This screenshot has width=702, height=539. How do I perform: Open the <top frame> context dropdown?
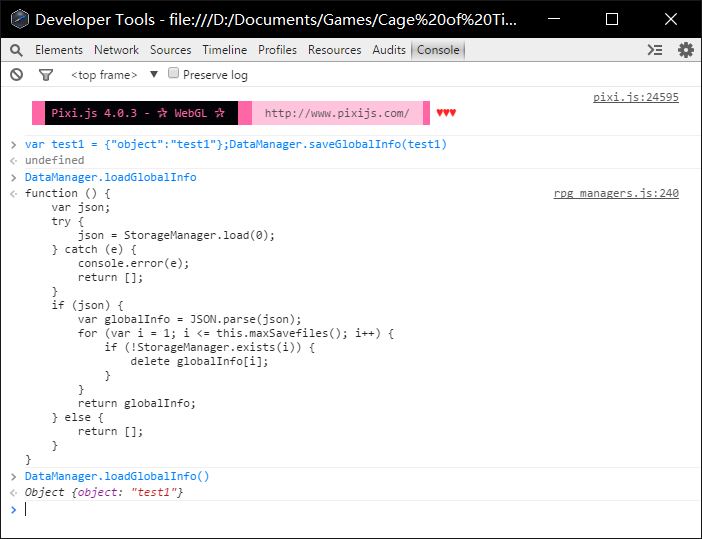115,75
